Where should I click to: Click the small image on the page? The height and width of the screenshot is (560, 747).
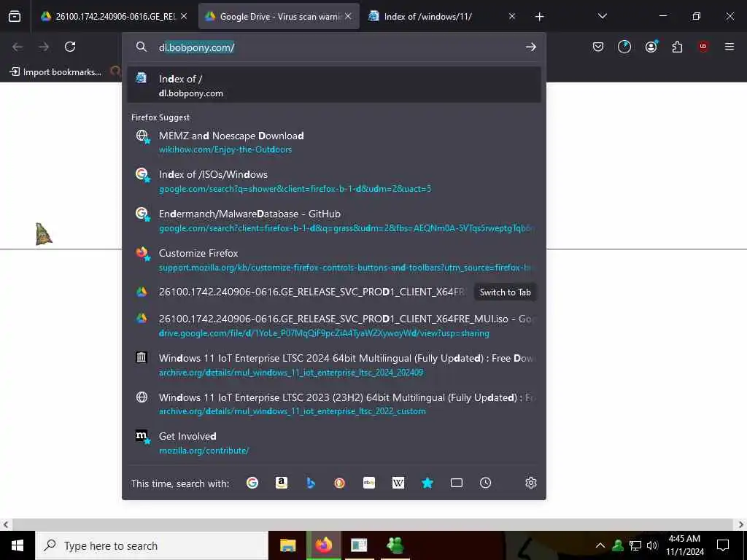(x=44, y=234)
